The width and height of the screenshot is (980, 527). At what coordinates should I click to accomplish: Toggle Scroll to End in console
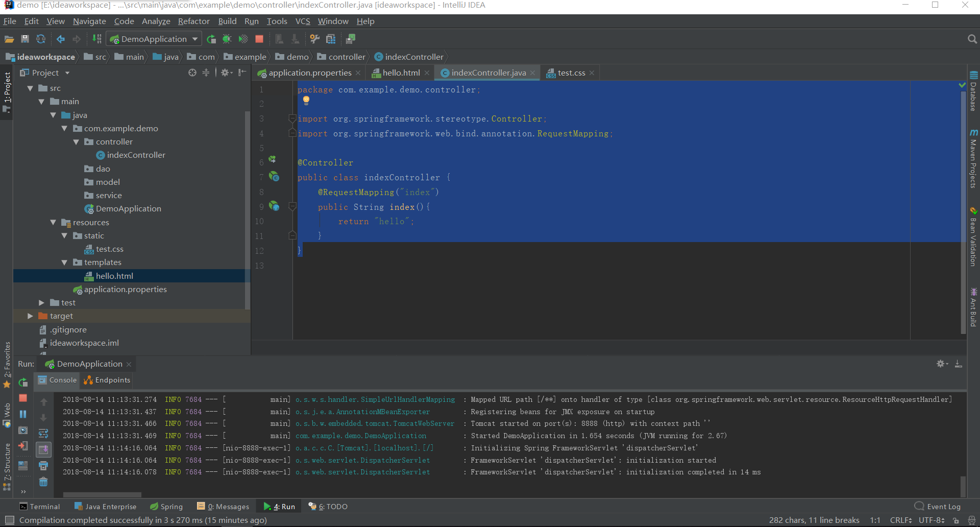pos(43,449)
